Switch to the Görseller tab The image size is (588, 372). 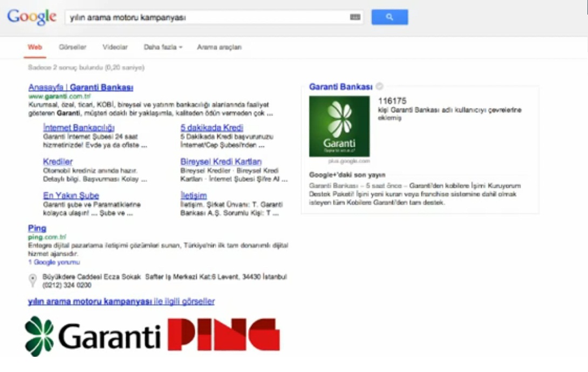72,47
